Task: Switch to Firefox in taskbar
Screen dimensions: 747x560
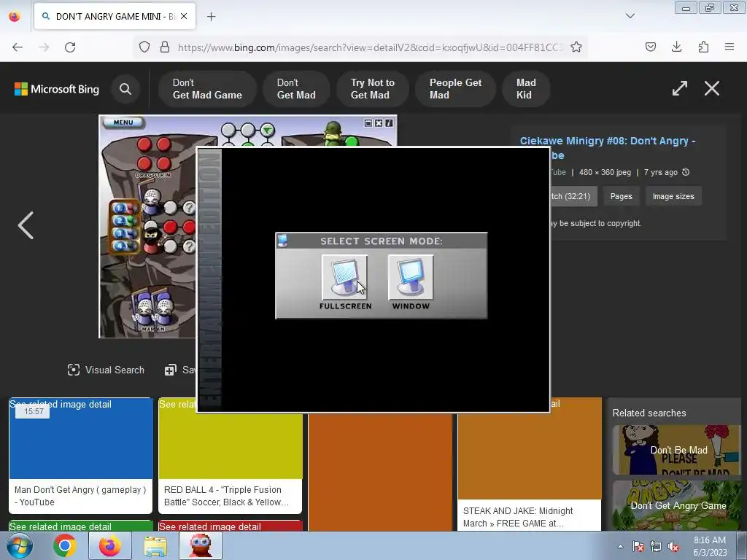Action: [x=110, y=545]
